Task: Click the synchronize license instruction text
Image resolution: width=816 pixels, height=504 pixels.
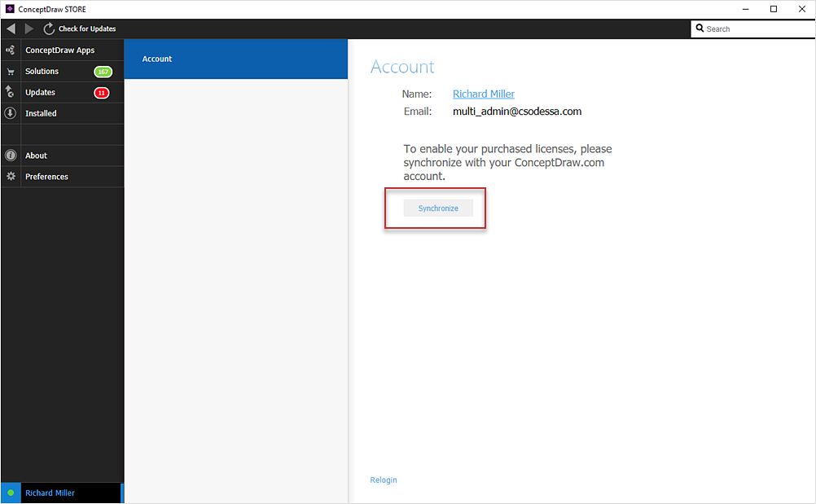Action: tap(507, 162)
